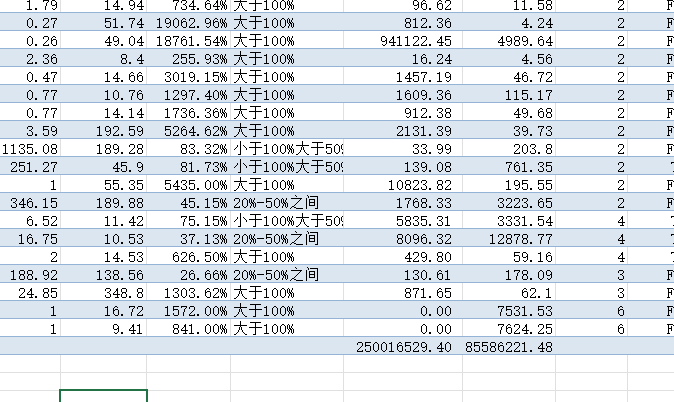This screenshot has width=674, height=402.
Task: Click the cell showing 8.4
Action: pyautogui.click(x=104, y=58)
